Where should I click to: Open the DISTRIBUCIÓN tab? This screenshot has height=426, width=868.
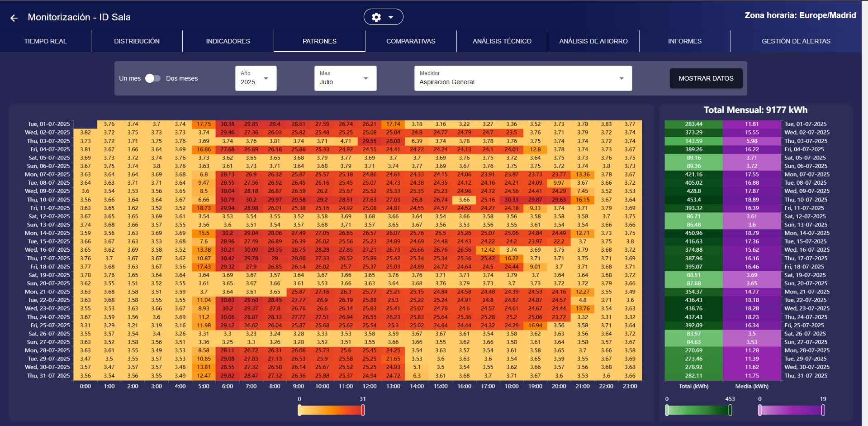coord(137,41)
